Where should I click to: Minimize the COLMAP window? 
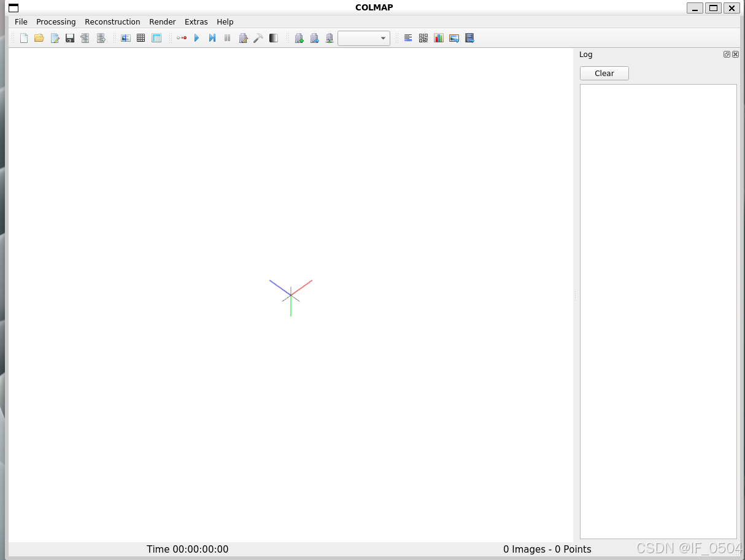tap(695, 8)
